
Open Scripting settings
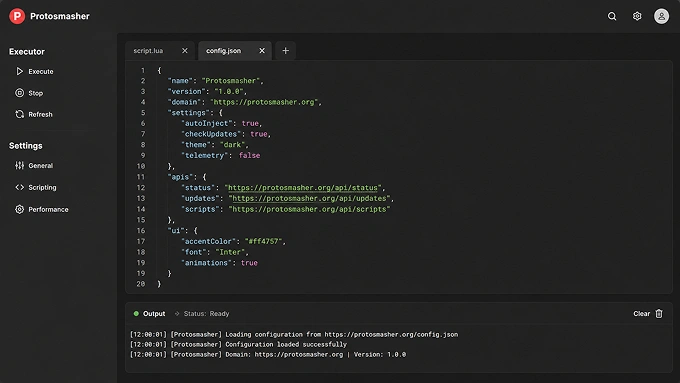(42, 187)
